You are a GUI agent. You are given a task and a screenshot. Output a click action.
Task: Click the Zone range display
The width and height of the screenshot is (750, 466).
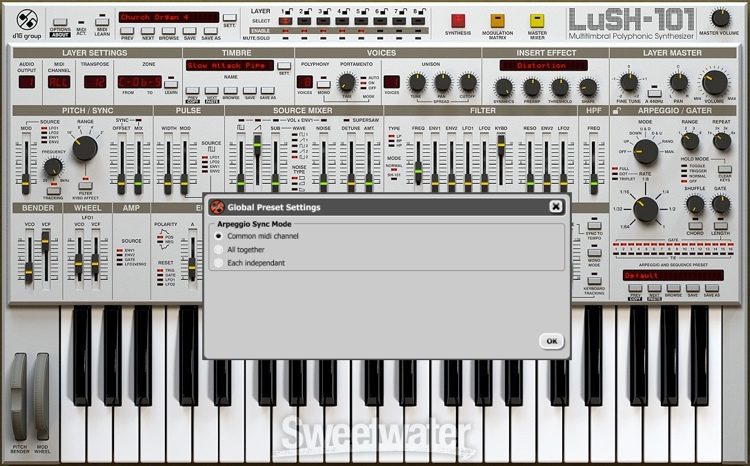tap(140, 82)
